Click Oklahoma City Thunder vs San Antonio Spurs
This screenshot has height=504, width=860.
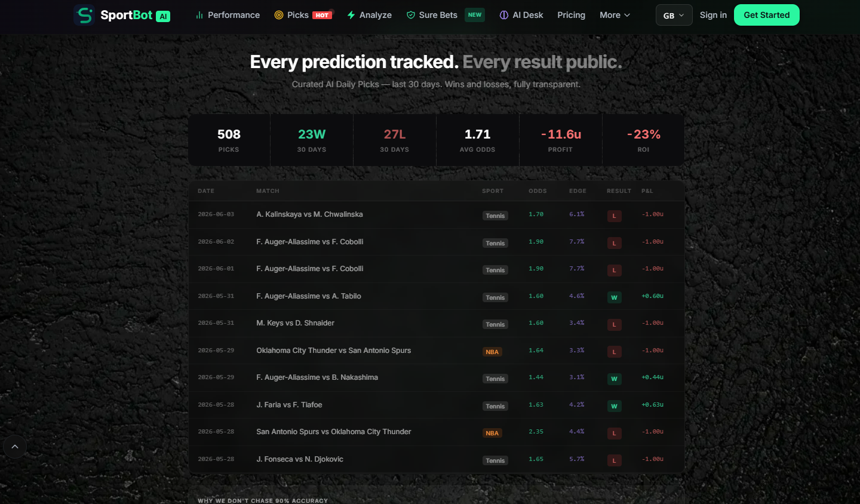[333, 351]
